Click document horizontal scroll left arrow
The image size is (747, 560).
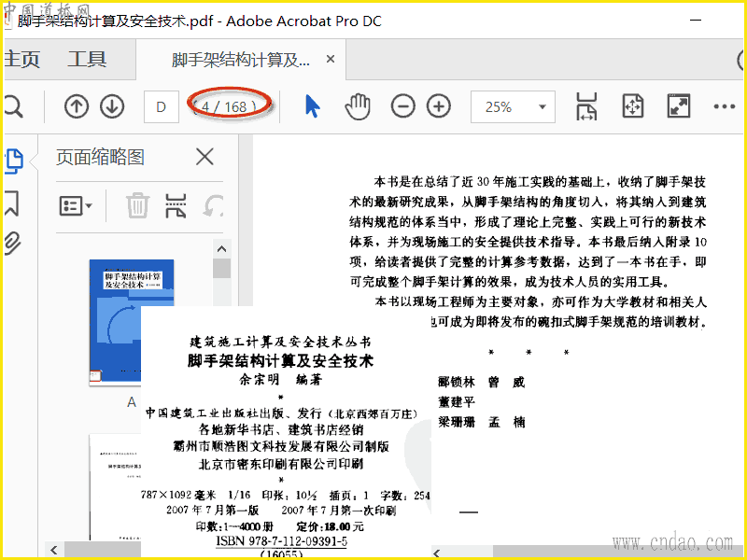437,553
